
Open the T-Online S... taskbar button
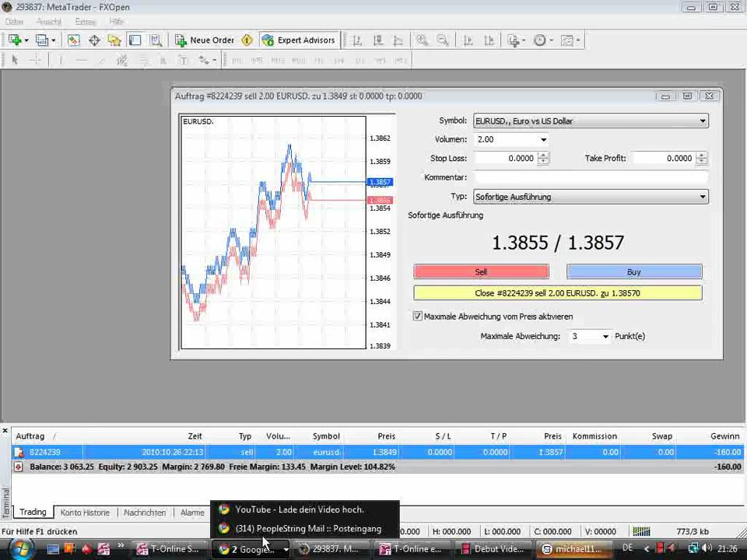point(170,549)
